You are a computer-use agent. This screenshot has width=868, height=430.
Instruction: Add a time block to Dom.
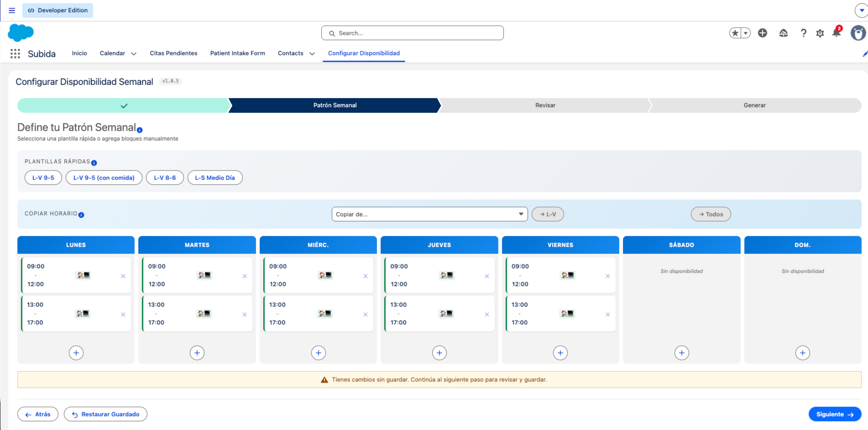click(803, 353)
